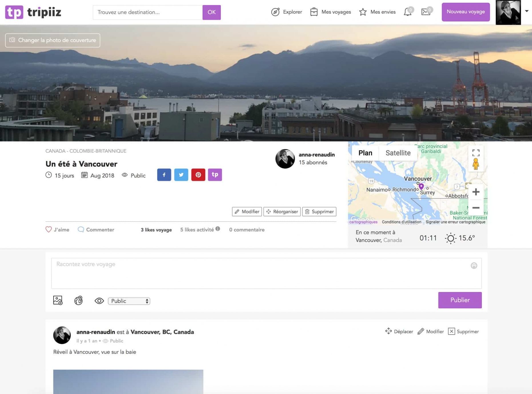
Task: Share the trip on Pinterest
Action: (198, 175)
